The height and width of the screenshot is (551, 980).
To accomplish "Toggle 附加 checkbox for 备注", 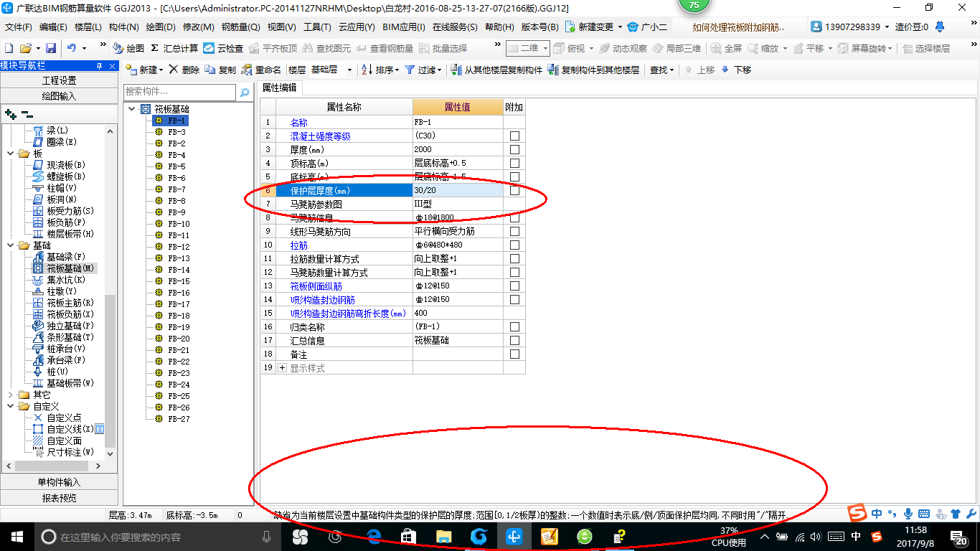I will (x=514, y=354).
